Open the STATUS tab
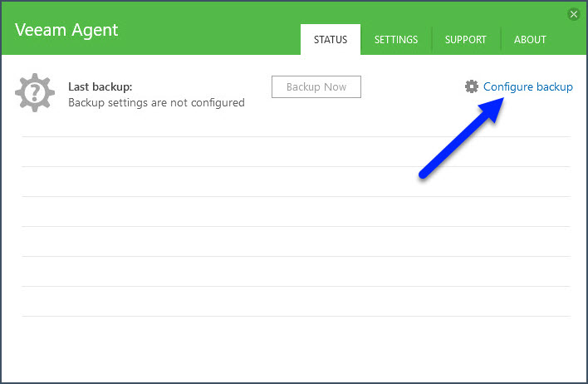Viewport: 588px width, 384px height. click(331, 39)
